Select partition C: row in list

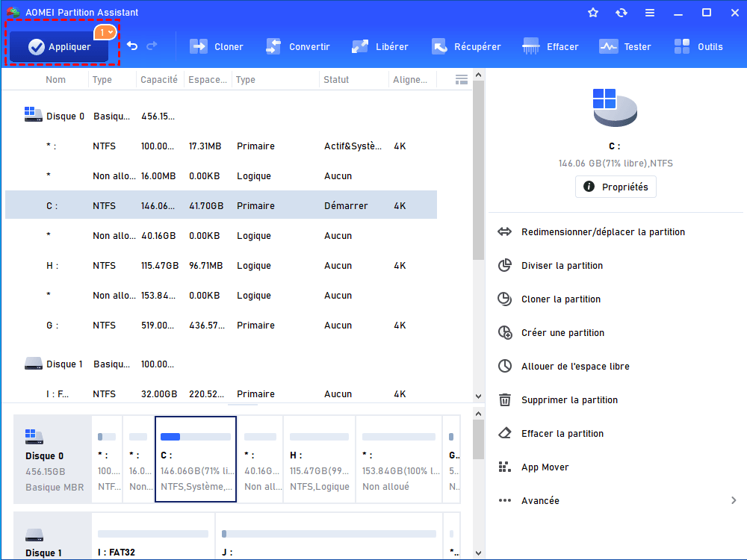[221, 206]
